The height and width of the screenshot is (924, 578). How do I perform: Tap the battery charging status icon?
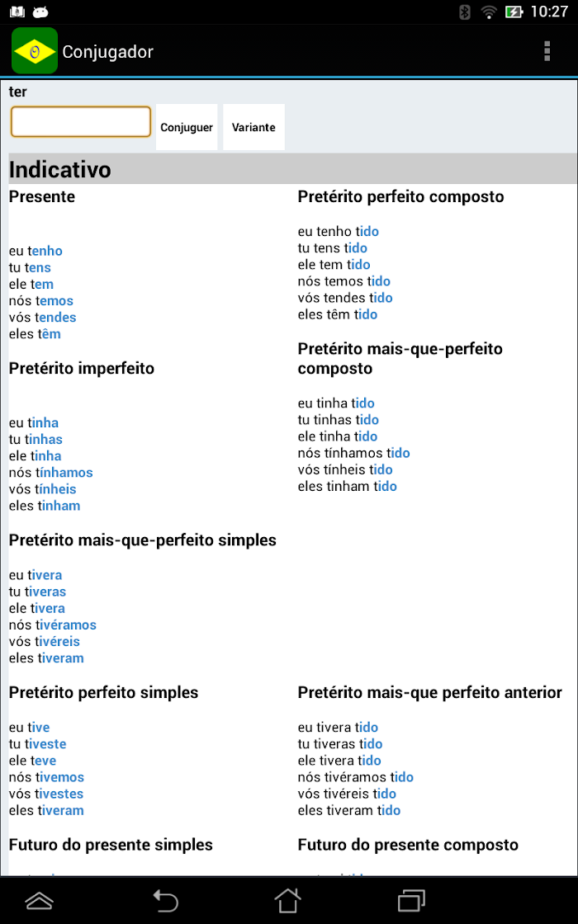tap(514, 12)
